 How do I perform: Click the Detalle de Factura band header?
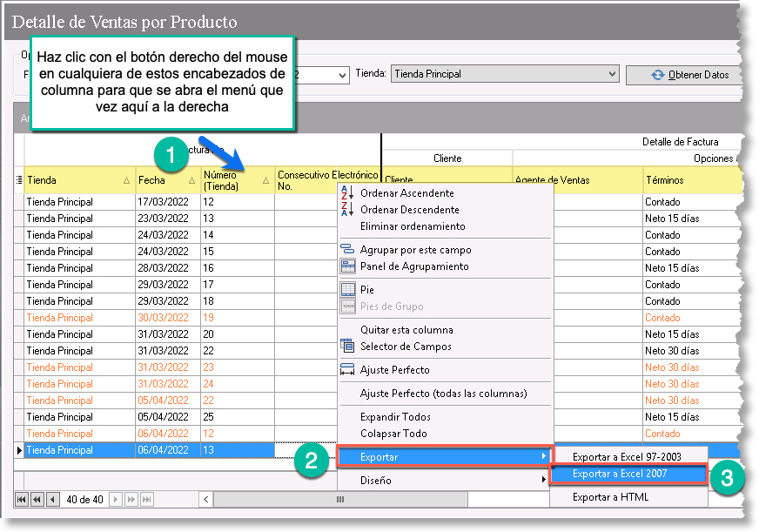pos(680,142)
